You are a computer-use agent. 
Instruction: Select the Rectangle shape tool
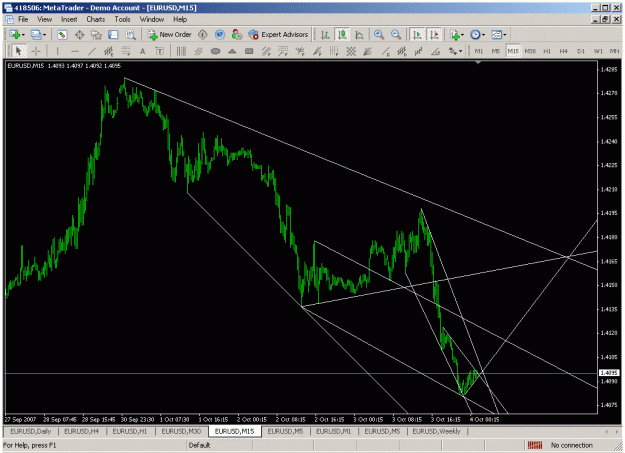[x=249, y=51]
